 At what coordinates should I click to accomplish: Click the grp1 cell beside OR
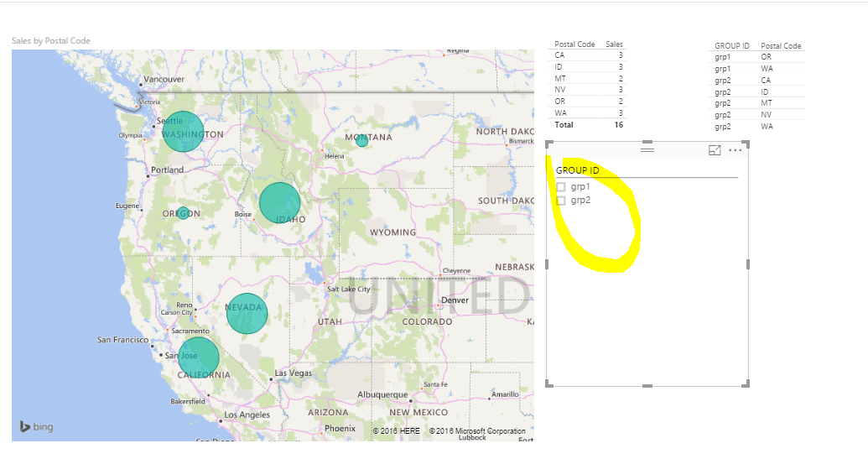pyautogui.click(x=722, y=57)
